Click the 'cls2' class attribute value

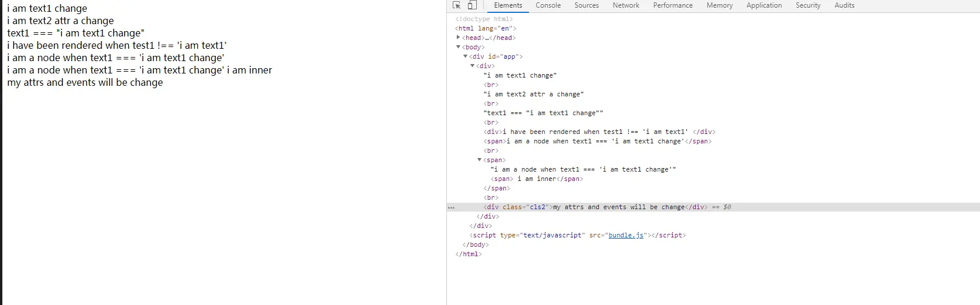[x=538, y=207]
